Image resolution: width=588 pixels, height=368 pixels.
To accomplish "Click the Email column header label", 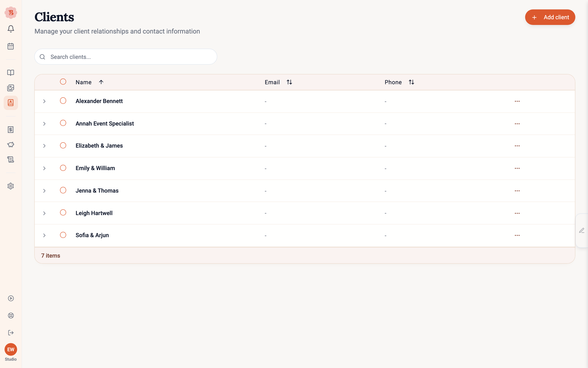I will (272, 82).
